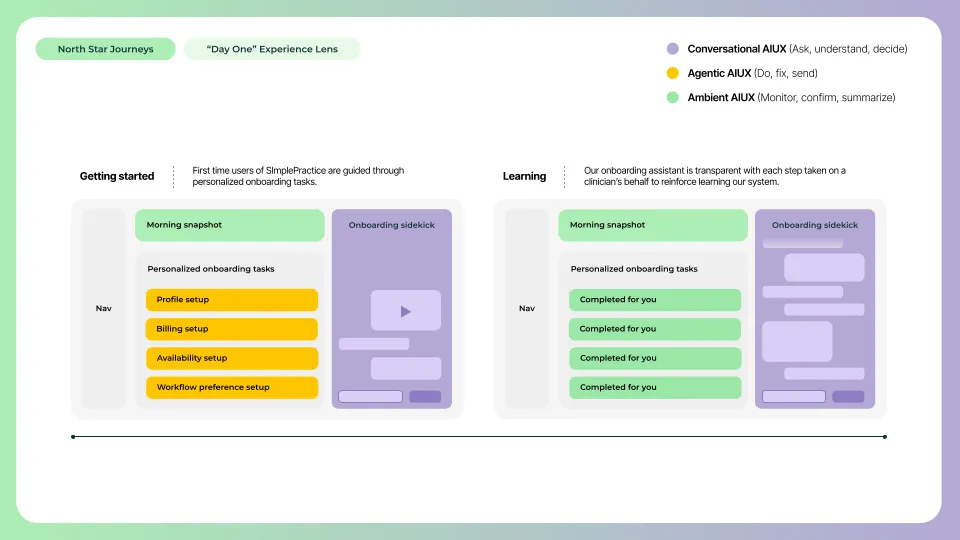Click the Nav column in Getting started

(x=103, y=309)
